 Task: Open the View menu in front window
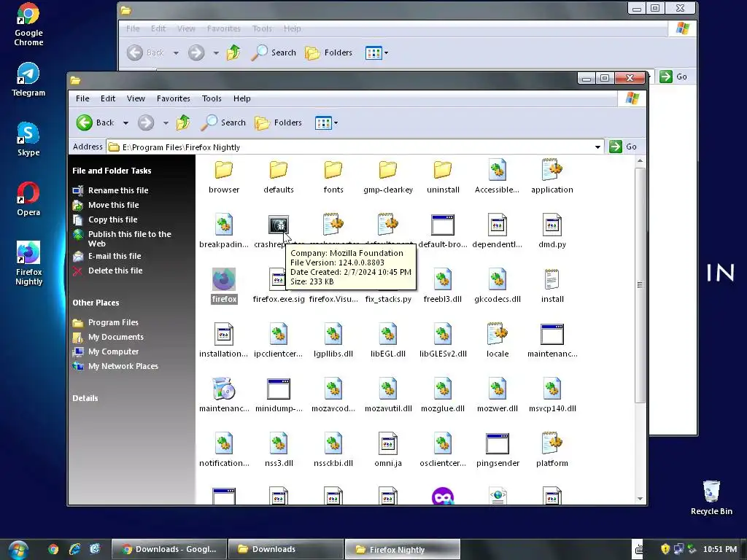tap(136, 98)
